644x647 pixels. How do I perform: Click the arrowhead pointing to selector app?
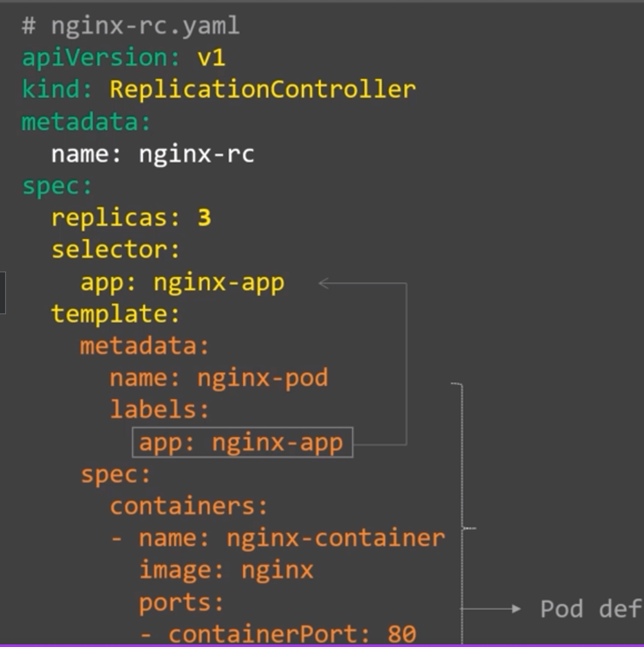coord(324,283)
